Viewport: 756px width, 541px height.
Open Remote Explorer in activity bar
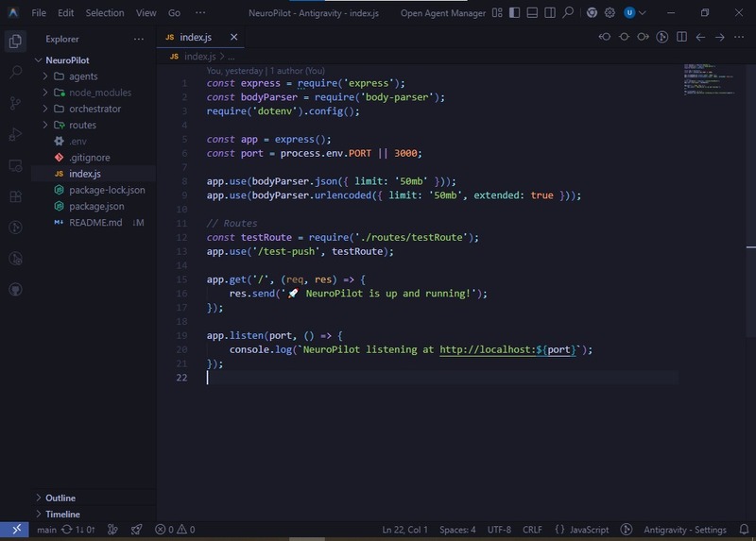[15, 166]
